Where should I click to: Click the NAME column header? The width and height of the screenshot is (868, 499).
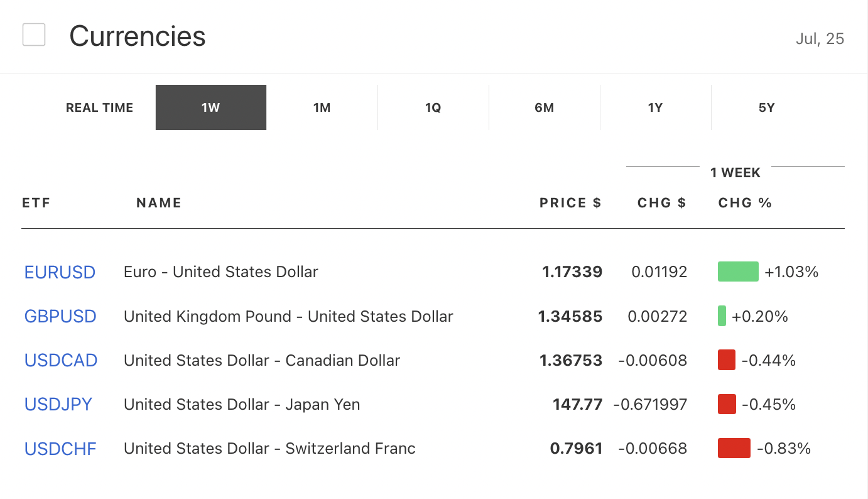point(159,203)
